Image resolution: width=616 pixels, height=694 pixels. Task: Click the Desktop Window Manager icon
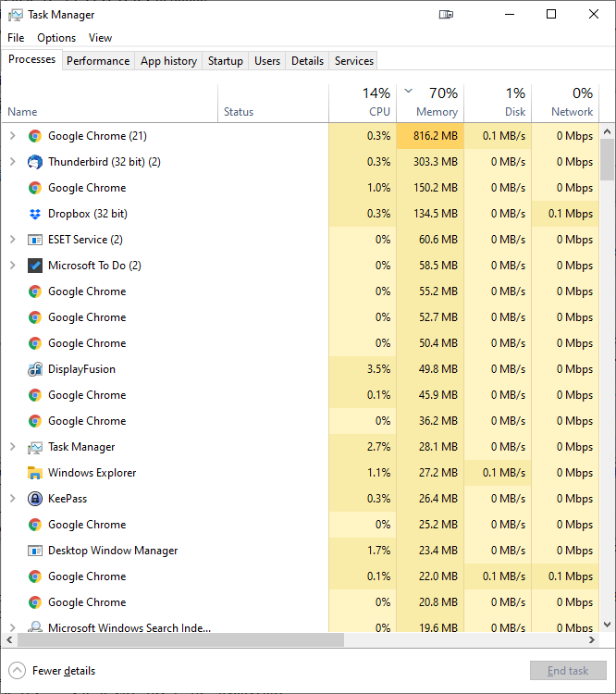point(35,551)
